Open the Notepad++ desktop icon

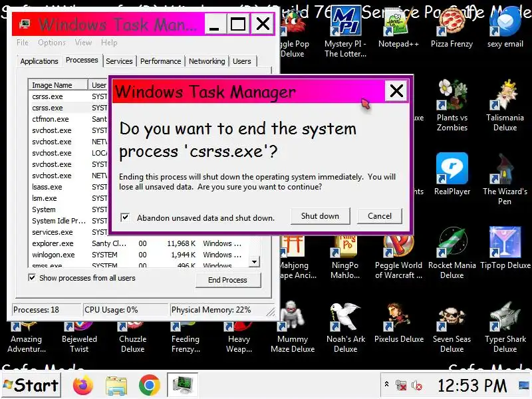coord(398,27)
